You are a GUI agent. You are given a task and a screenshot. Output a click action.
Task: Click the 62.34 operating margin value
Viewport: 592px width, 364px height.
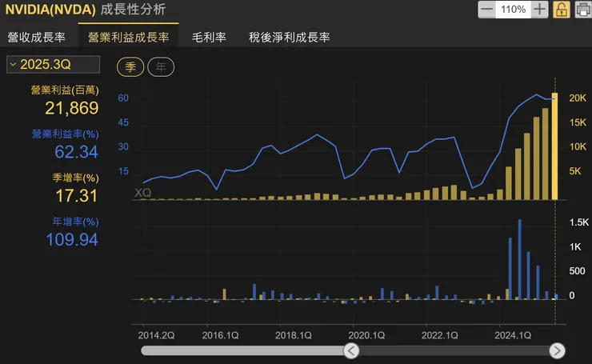click(x=76, y=152)
